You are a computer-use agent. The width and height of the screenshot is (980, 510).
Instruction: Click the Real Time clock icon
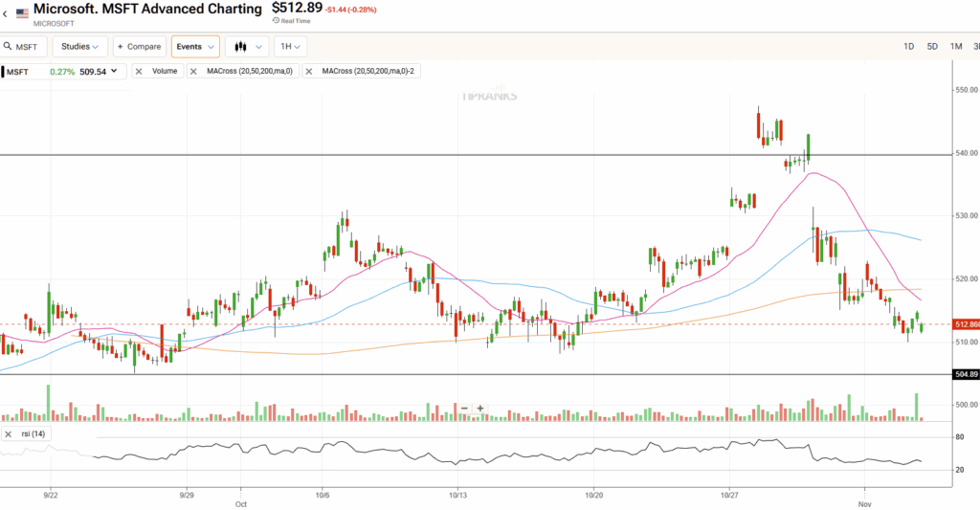coord(276,22)
